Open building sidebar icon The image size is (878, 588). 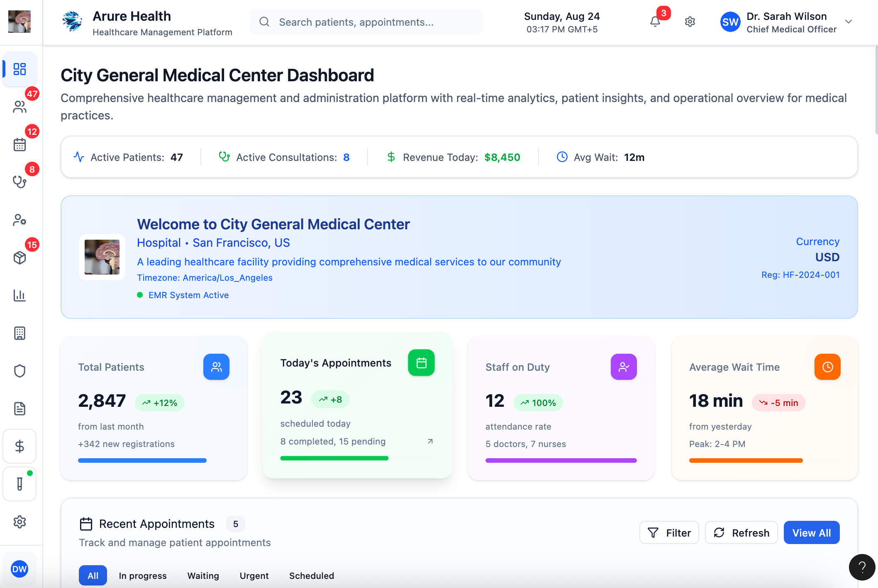[20, 333]
